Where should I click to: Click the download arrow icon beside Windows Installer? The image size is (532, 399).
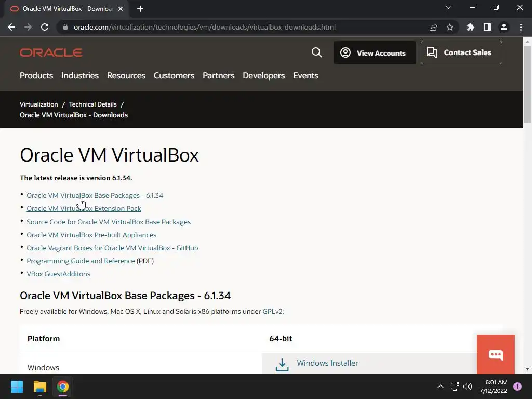pyautogui.click(x=282, y=365)
